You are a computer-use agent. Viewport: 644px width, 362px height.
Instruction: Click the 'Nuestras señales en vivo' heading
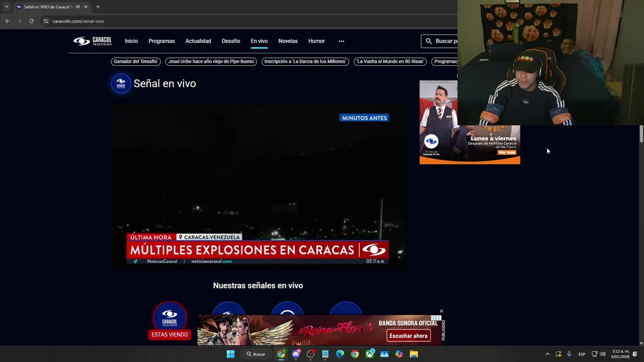coord(258,286)
